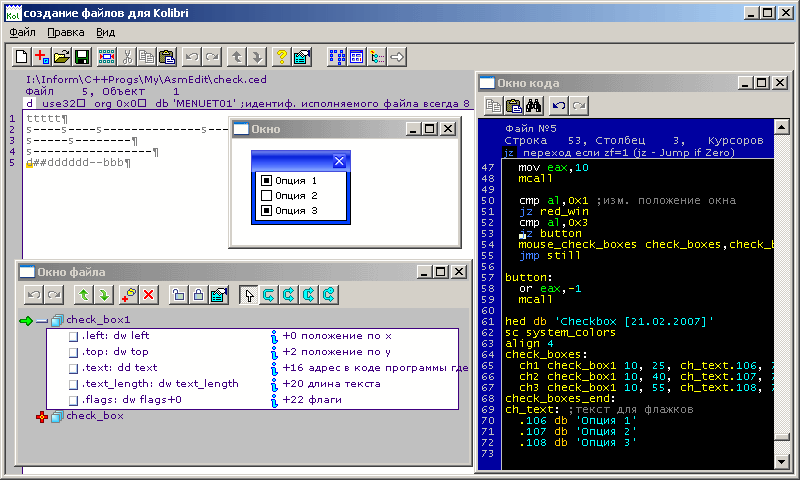800x480 pixels.
Task: Click the yellow question mark help icon
Action: [x=282, y=57]
